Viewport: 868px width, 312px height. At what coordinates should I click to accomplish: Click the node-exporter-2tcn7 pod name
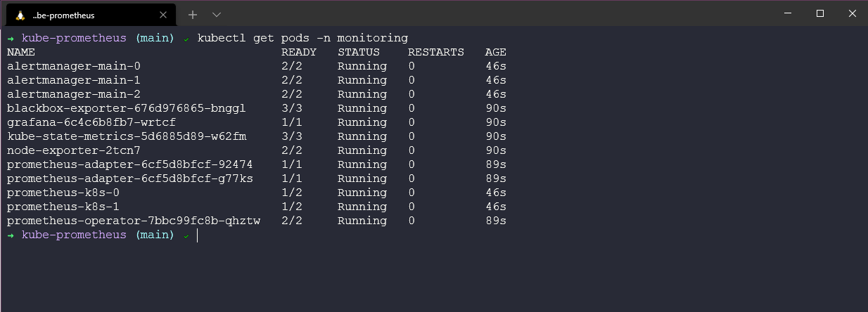[74, 150]
